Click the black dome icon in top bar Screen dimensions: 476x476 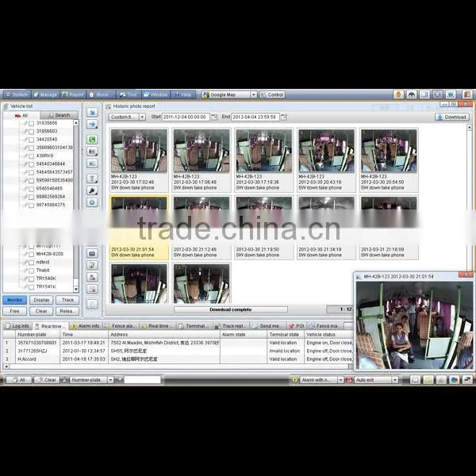point(411,94)
